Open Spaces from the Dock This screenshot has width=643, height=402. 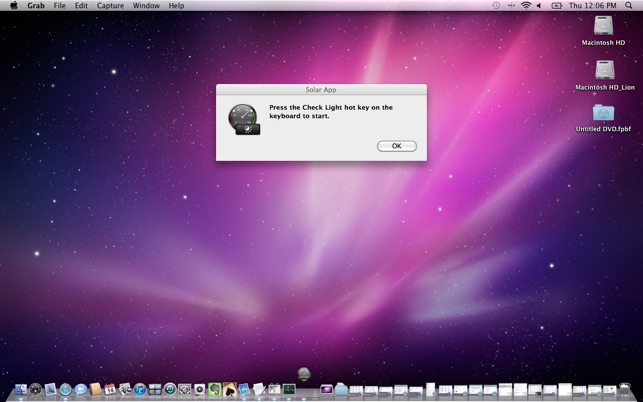[155, 389]
